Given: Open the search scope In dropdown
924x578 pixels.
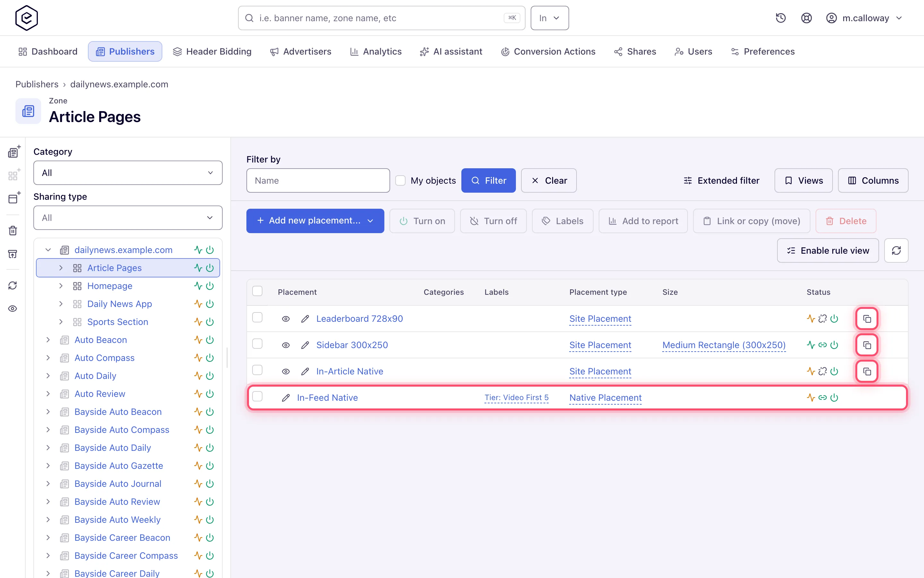Looking at the screenshot, I should coord(550,18).
